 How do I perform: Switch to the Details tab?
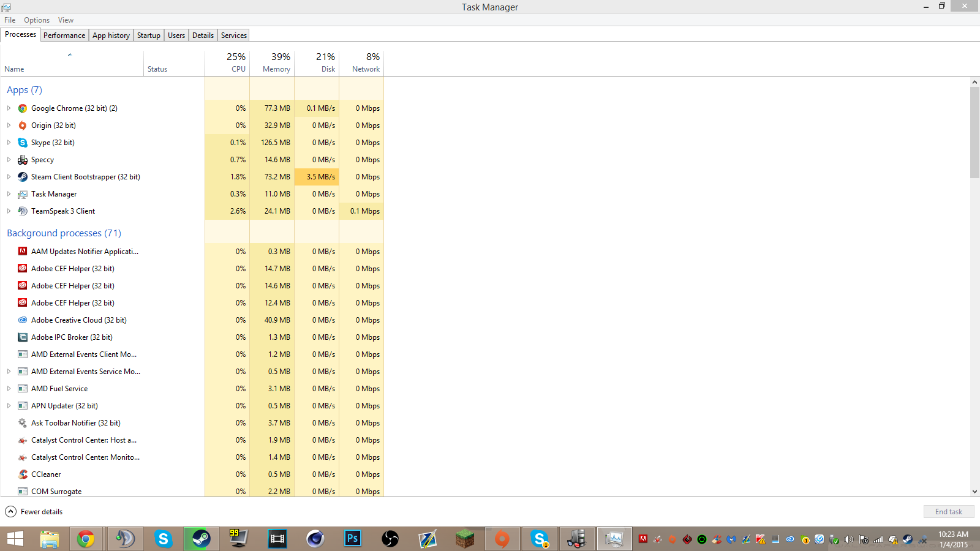click(203, 36)
